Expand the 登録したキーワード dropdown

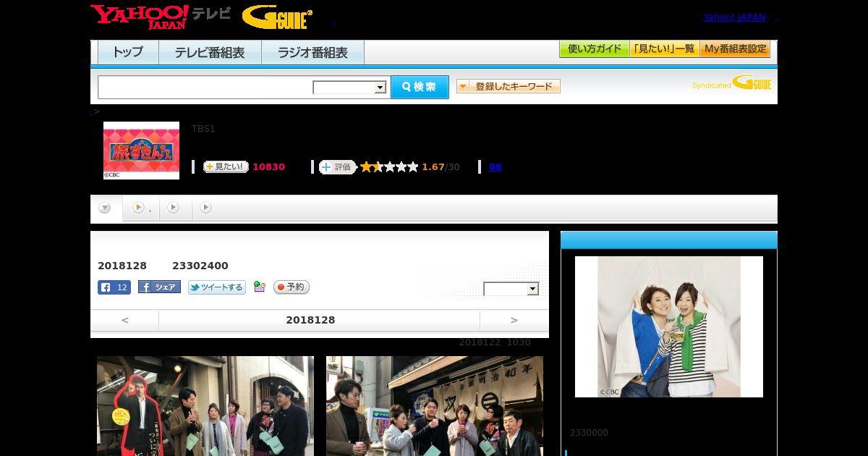coord(509,86)
